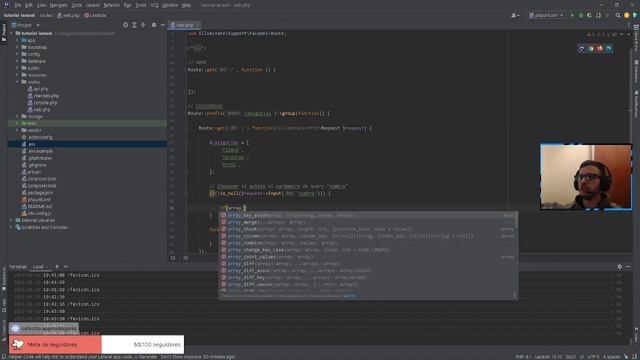Expand the app folder
640x360 pixels.
(x=17, y=40)
